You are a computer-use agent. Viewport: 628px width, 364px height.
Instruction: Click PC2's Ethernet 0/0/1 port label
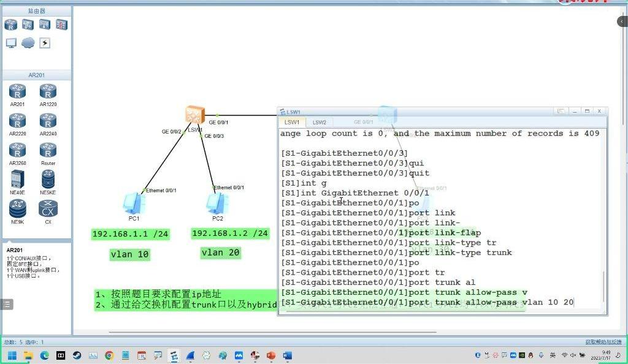coord(229,187)
